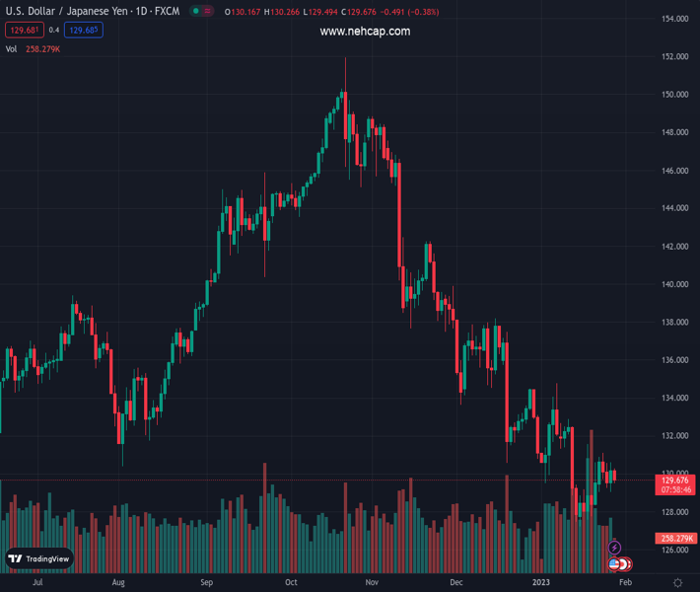Click the spread value 0.4
Viewport: 700px width, 592px height.
click(54, 30)
